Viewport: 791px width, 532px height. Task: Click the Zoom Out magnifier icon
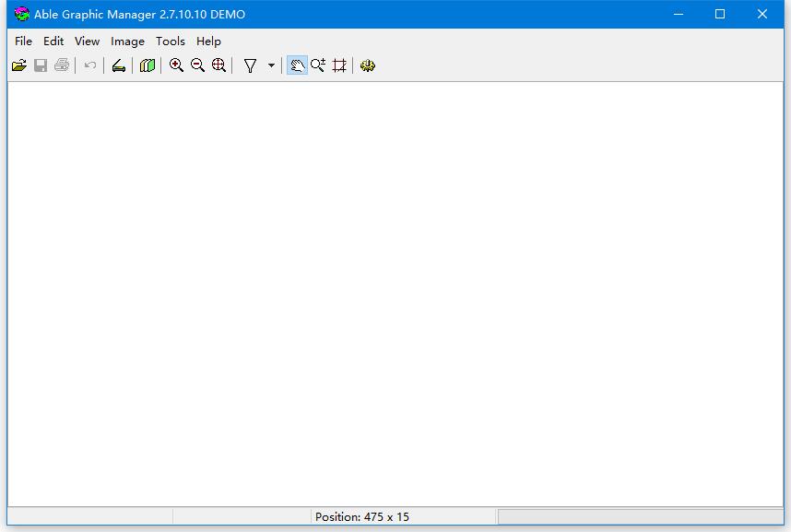[197, 65]
